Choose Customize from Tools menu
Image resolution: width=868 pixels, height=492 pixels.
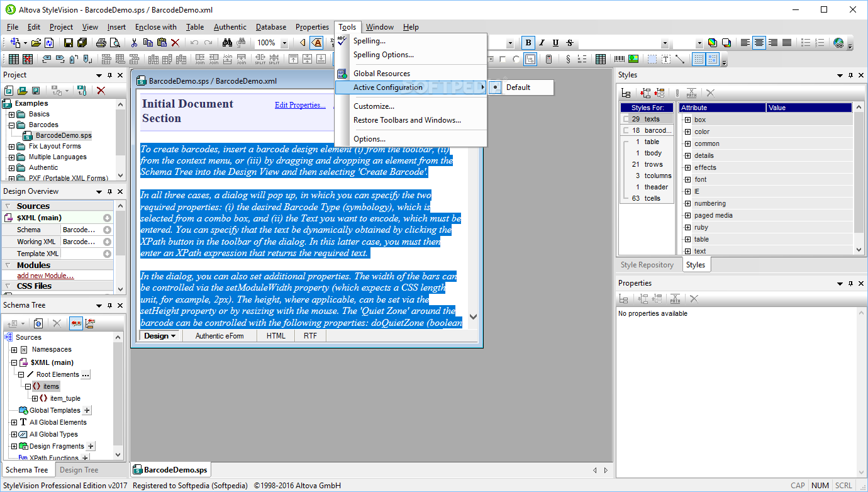tap(374, 106)
